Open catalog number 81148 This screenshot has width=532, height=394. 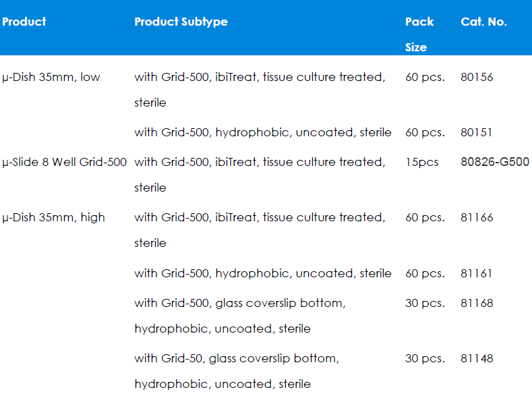coord(477,358)
